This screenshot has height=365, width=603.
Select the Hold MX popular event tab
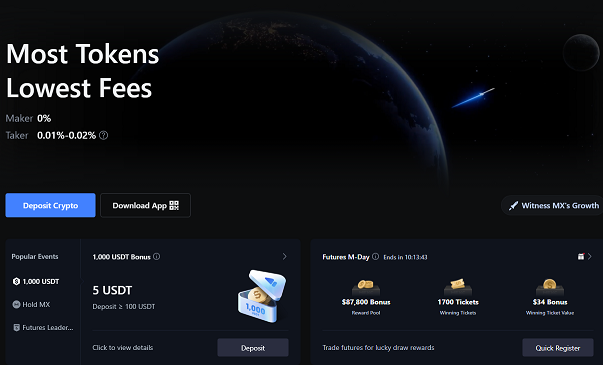[x=31, y=305]
